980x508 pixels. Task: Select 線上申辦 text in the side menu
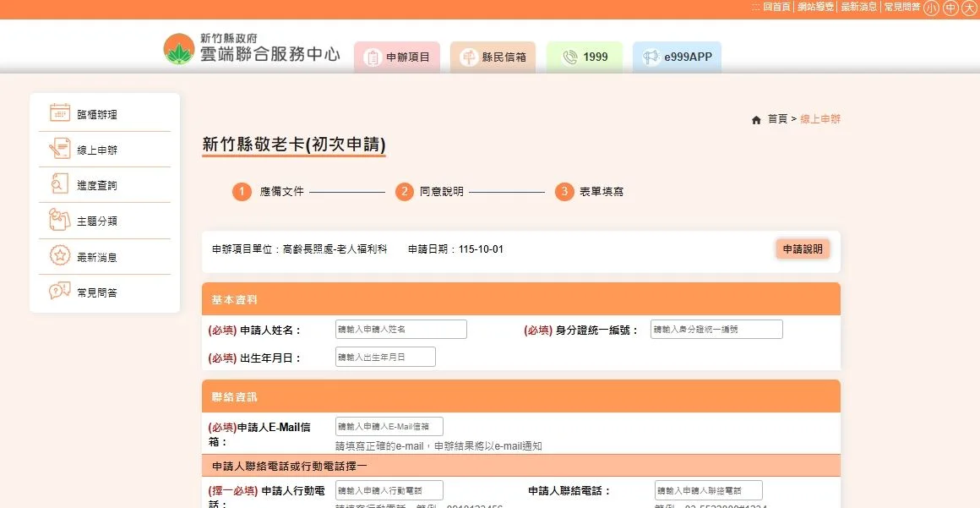[97, 150]
